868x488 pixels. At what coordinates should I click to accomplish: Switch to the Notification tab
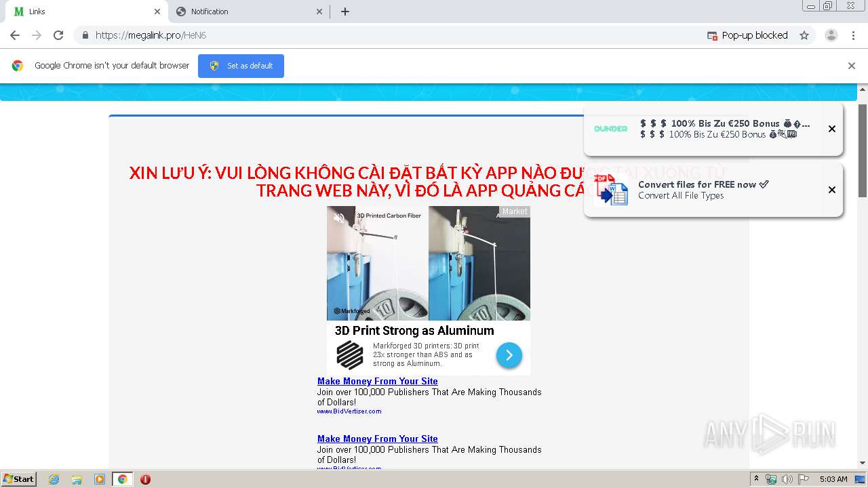250,12
